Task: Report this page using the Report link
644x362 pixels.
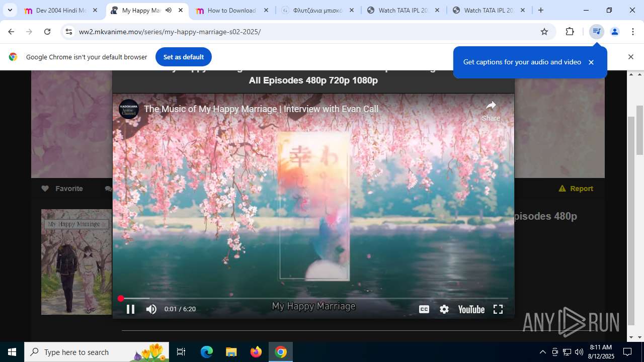Action: coord(576,189)
